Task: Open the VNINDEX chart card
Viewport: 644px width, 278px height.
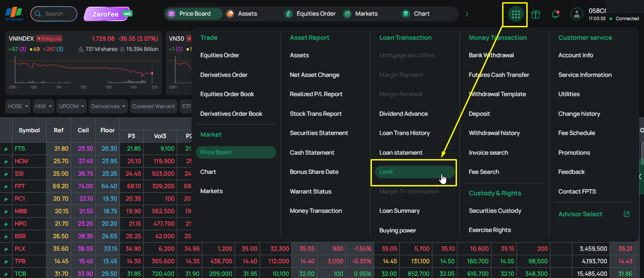Action: [84, 63]
